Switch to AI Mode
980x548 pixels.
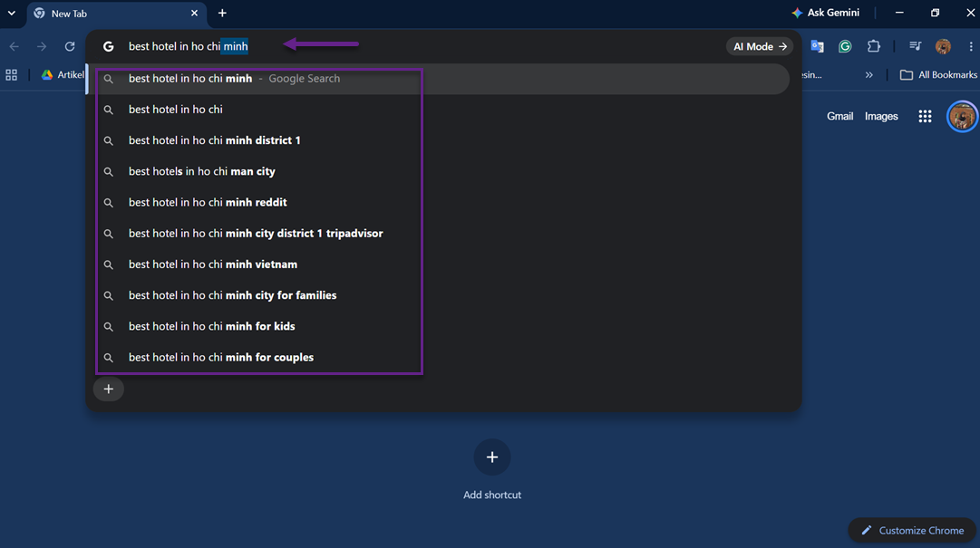click(x=760, y=46)
